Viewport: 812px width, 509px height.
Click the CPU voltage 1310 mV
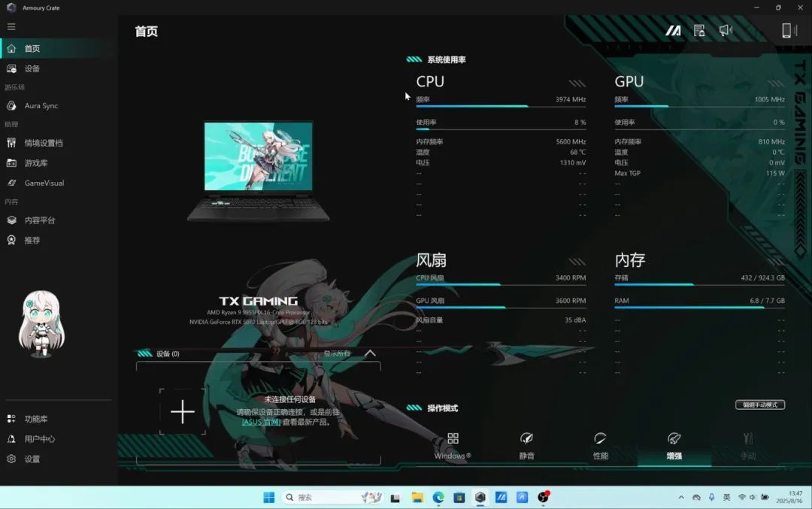(x=573, y=162)
